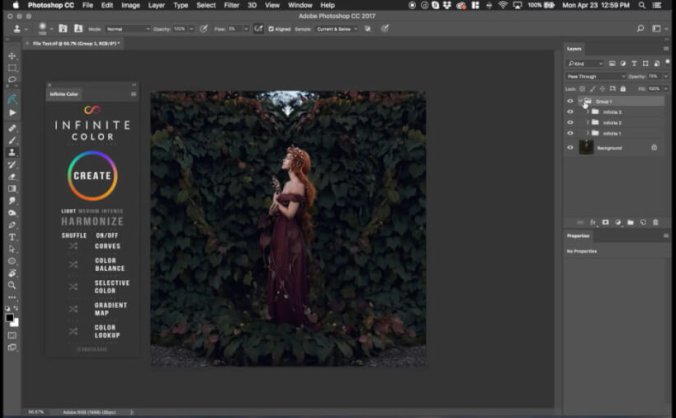Image resolution: width=676 pixels, height=418 pixels.
Task: Open the Layer menu
Action: (x=155, y=5)
